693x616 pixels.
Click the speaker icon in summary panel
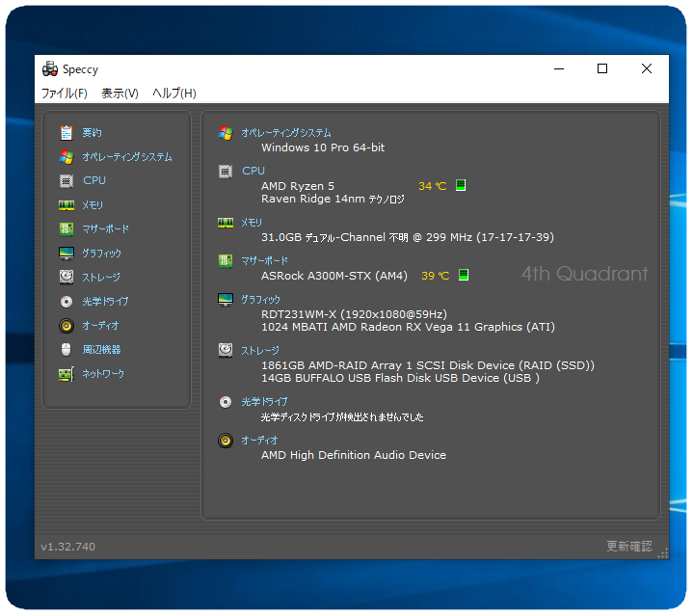tap(226, 441)
